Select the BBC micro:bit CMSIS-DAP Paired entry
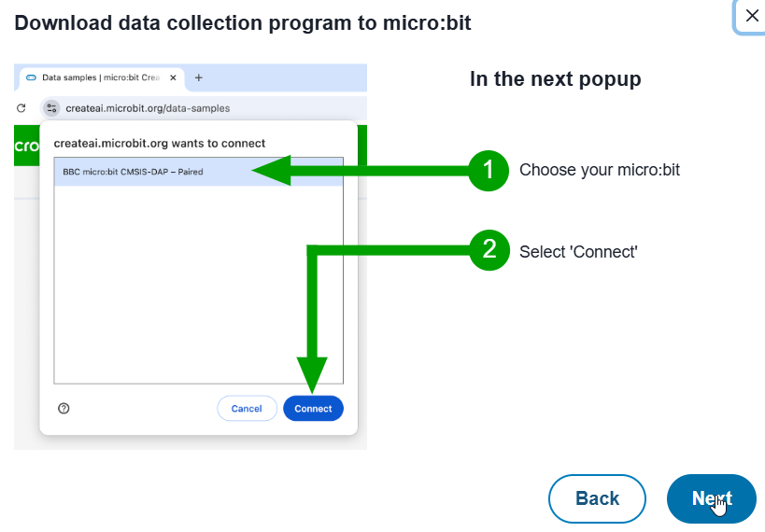The height and width of the screenshot is (532, 765). click(133, 172)
